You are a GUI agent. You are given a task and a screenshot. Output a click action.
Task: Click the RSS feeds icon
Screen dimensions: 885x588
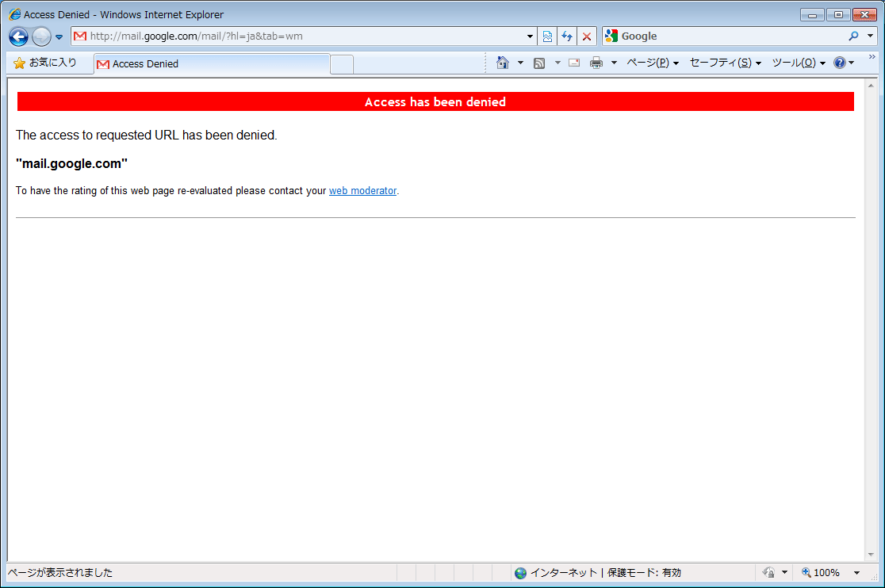[x=539, y=63]
